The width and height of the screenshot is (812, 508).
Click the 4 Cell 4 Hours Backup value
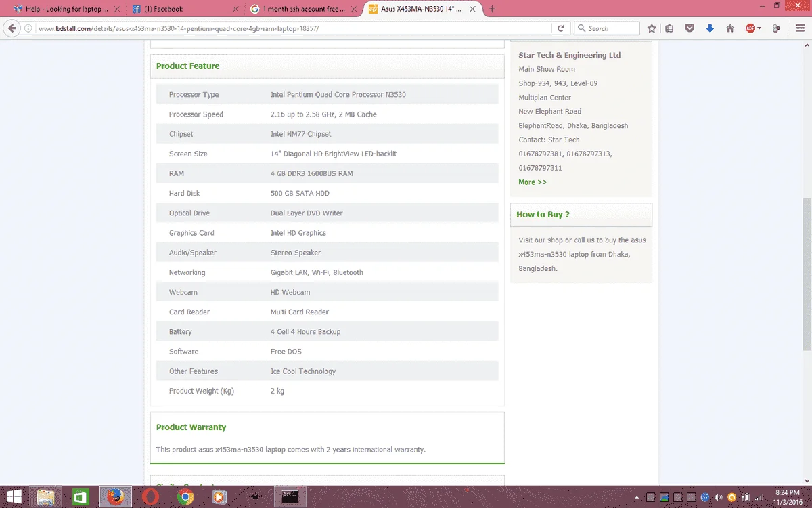point(305,332)
